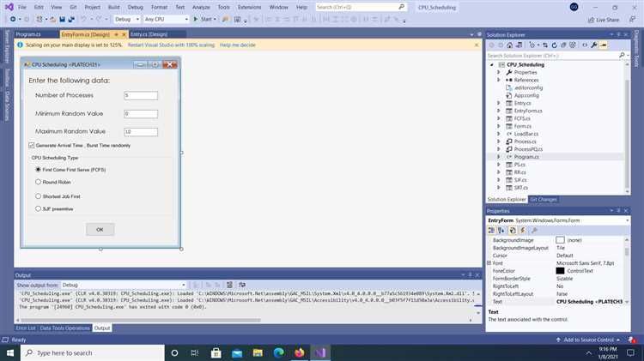
Task: Open Visual Studio from Windows taskbar
Action: (320, 352)
